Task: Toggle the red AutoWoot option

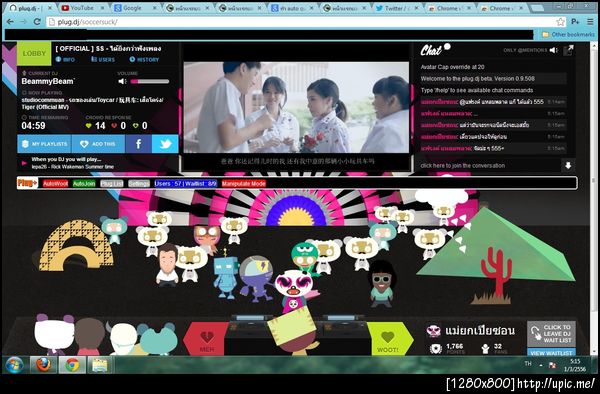Action: (55, 184)
